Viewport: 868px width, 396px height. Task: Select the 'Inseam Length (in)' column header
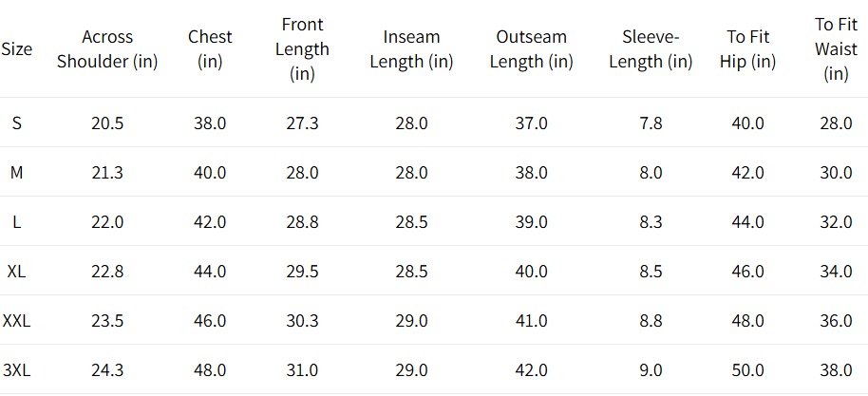point(412,49)
